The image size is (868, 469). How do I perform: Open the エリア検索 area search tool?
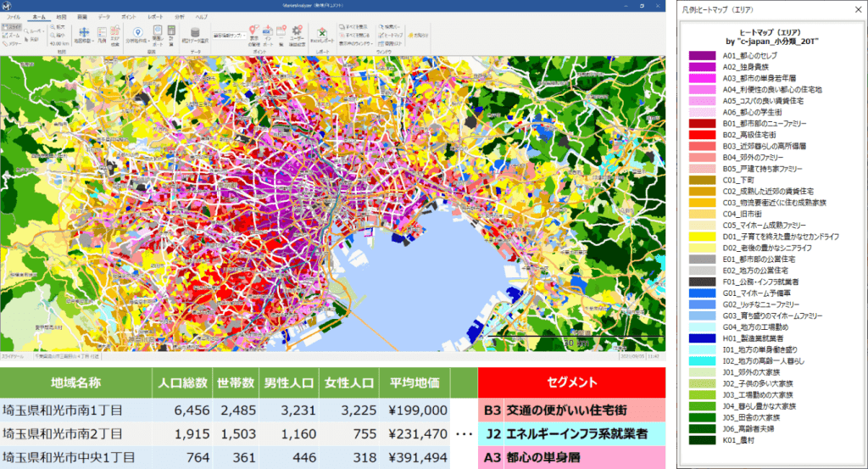pos(115,36)
